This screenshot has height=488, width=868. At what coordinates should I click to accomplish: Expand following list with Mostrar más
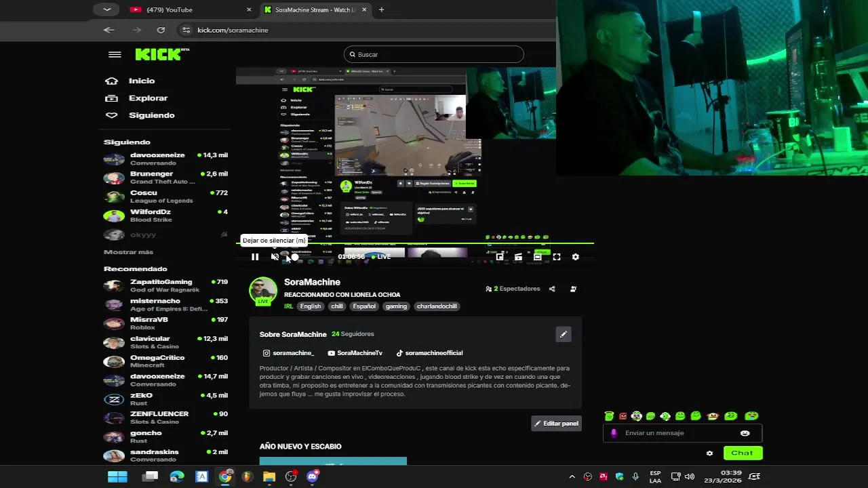click(x=128, y=252)
